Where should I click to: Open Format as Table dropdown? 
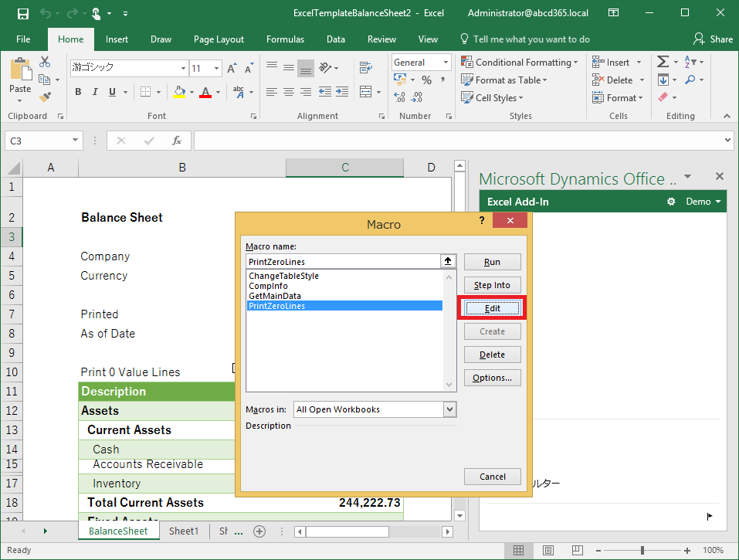point(503,80)
